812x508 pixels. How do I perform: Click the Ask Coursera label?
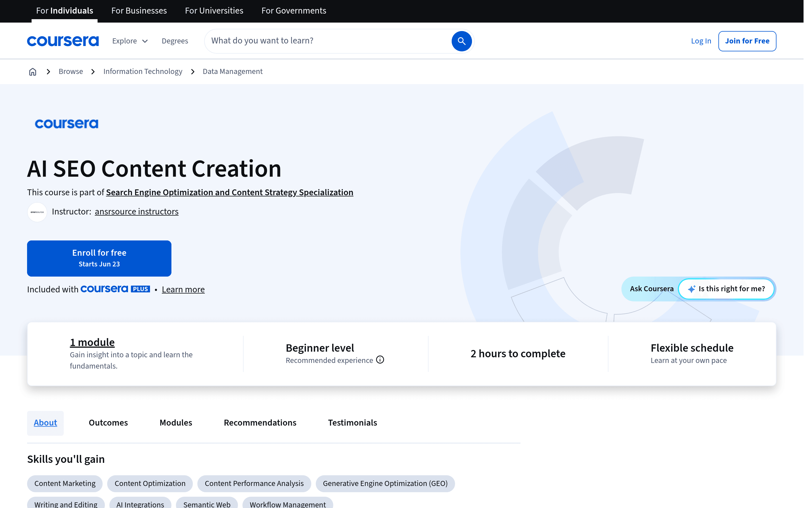652,289
